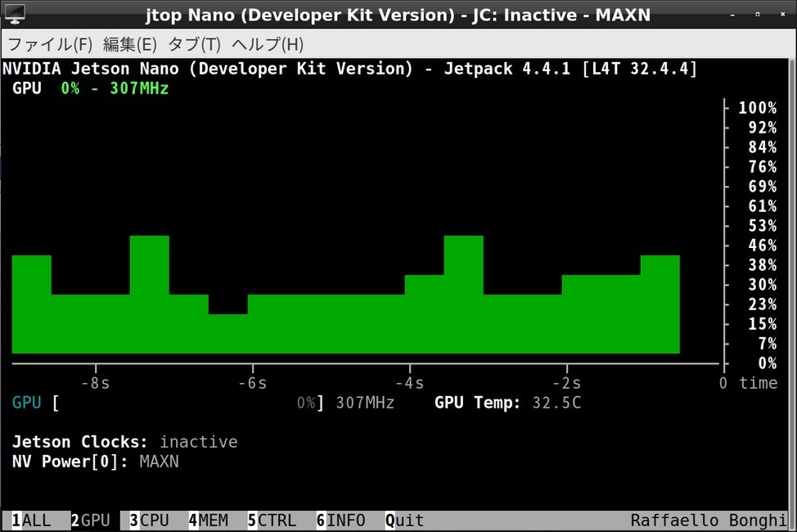The height and width of the screenshot is (532, 797).
Task: Click the 53% axis label
Action: [x=763, y=226]
